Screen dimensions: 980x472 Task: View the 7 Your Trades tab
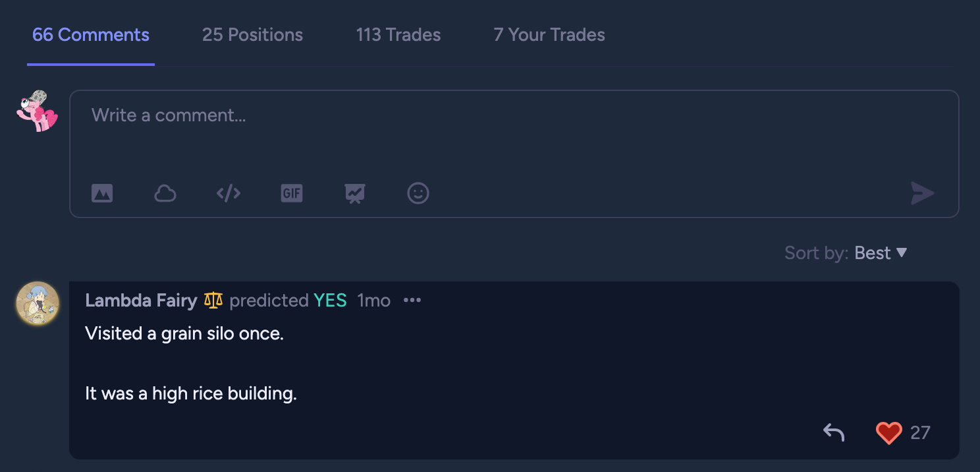click(x=549, y=35)
